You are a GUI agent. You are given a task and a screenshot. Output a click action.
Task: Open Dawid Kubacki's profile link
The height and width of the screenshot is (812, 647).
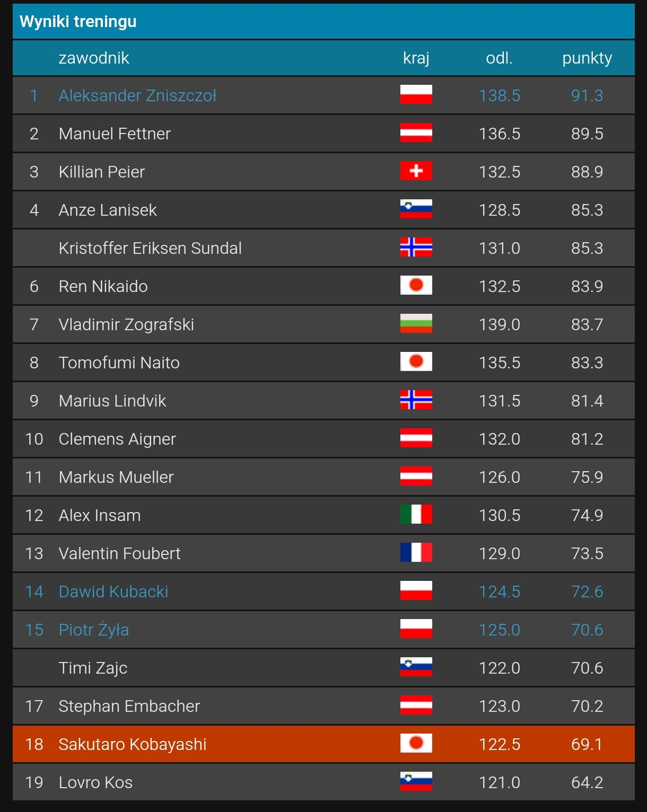113,592
